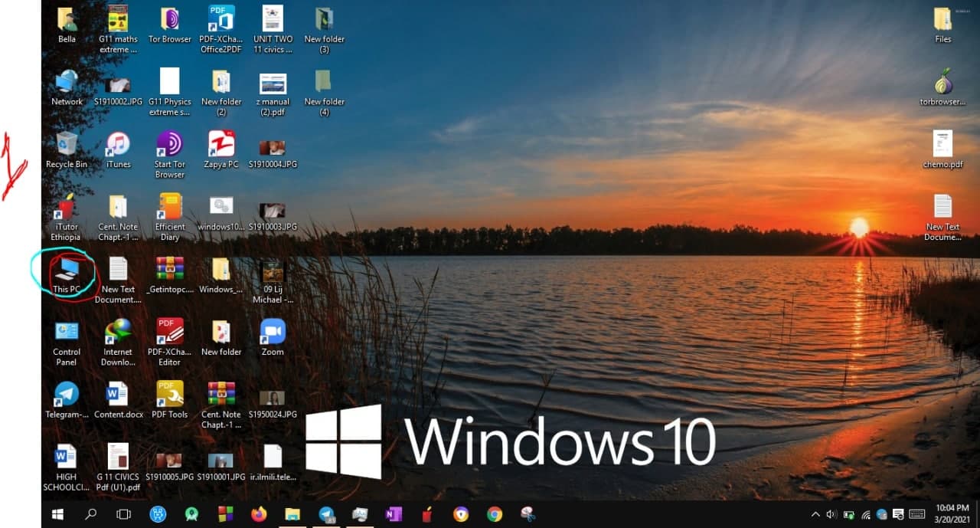Show hidden system tray icons chevron
980x528 pixels.
(x=815, y=514)
